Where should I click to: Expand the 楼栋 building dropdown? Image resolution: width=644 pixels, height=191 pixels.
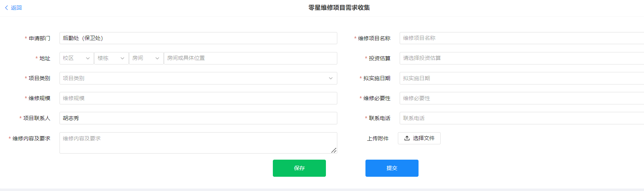point(111,58)
